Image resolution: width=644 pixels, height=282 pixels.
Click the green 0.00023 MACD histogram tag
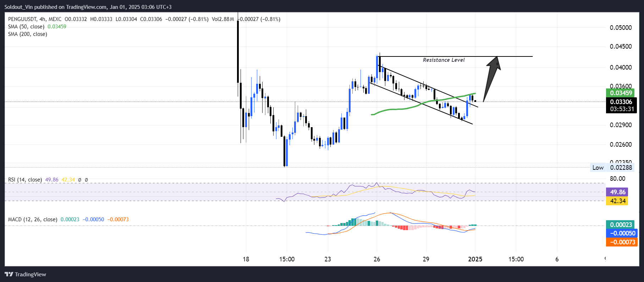pos(621,224)
